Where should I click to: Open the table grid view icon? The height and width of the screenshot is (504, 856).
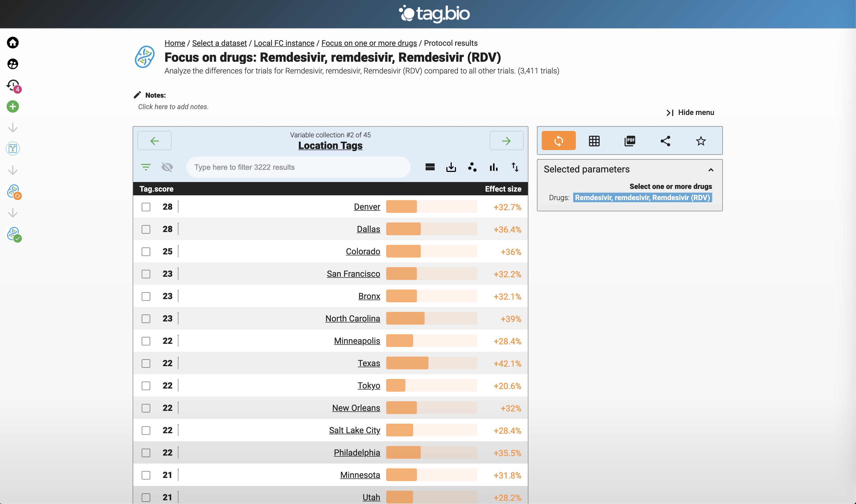point(594,141)
